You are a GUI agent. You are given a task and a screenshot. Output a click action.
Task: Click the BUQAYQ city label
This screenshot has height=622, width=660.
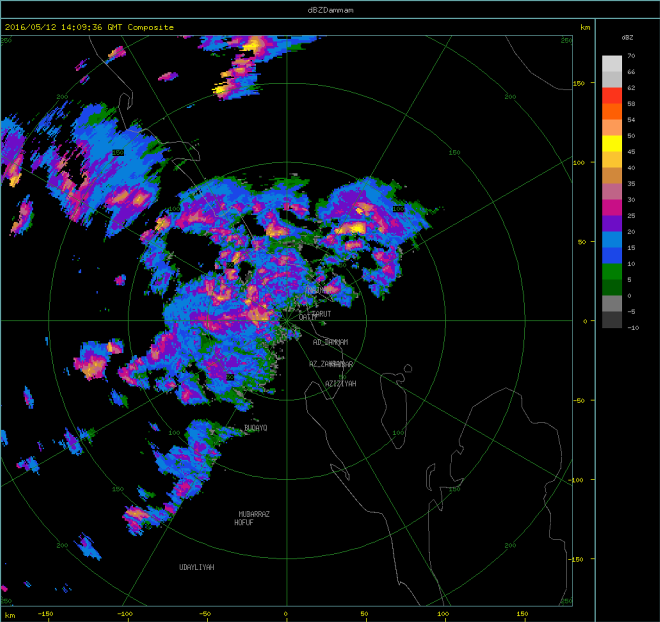point(255,428)
